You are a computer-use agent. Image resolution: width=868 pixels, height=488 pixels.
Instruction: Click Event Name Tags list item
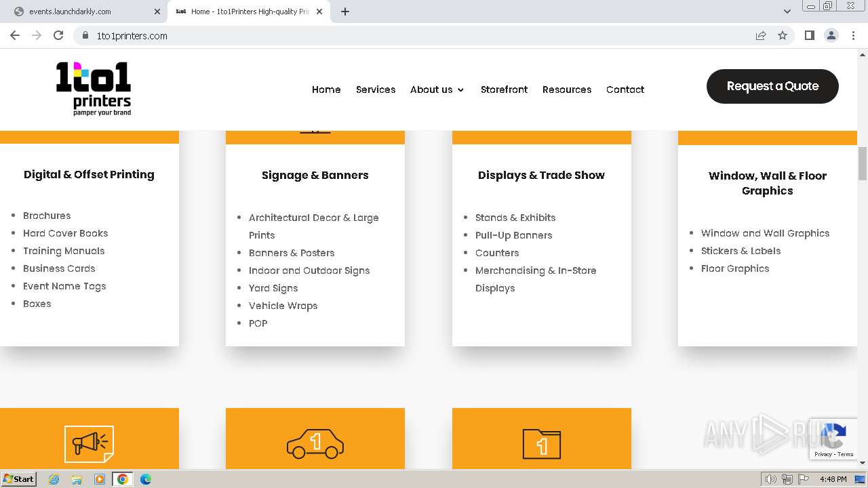click(x=64, y=286)
